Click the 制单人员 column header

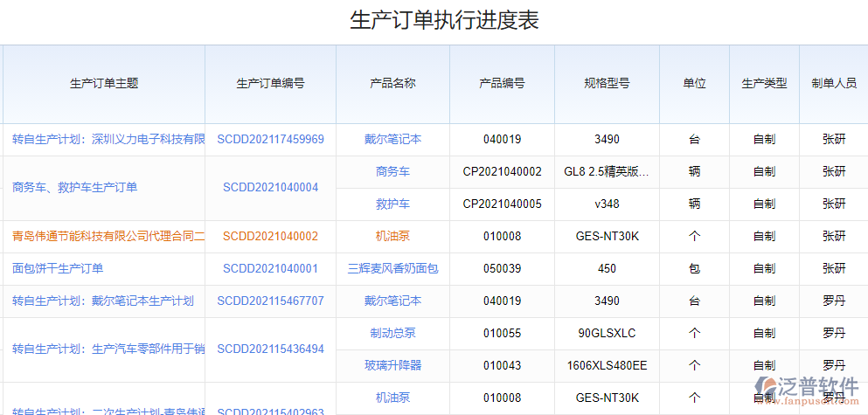(833, 83)
